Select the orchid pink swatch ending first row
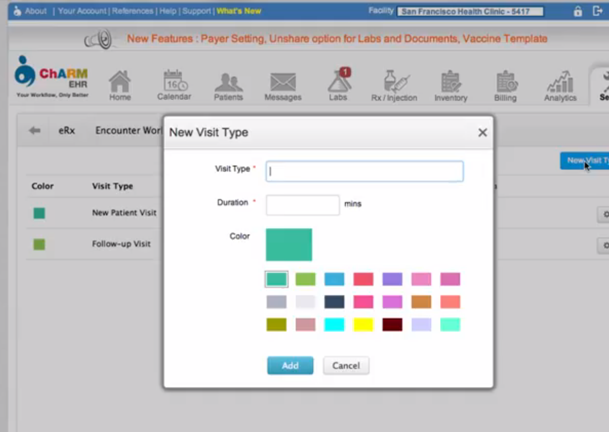Screen dimensions: 609x432 pyautogui.click(x=450, y=279)
